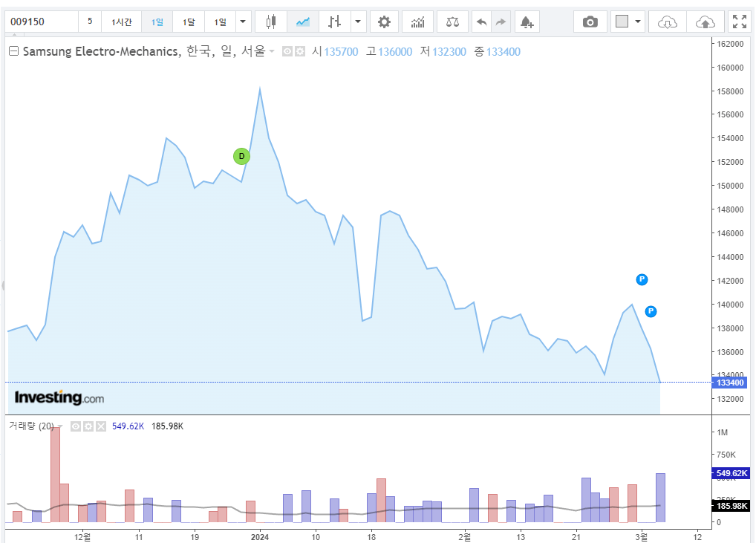
Task: Click the 133400 current price label
Action: (x=730, y=383)
